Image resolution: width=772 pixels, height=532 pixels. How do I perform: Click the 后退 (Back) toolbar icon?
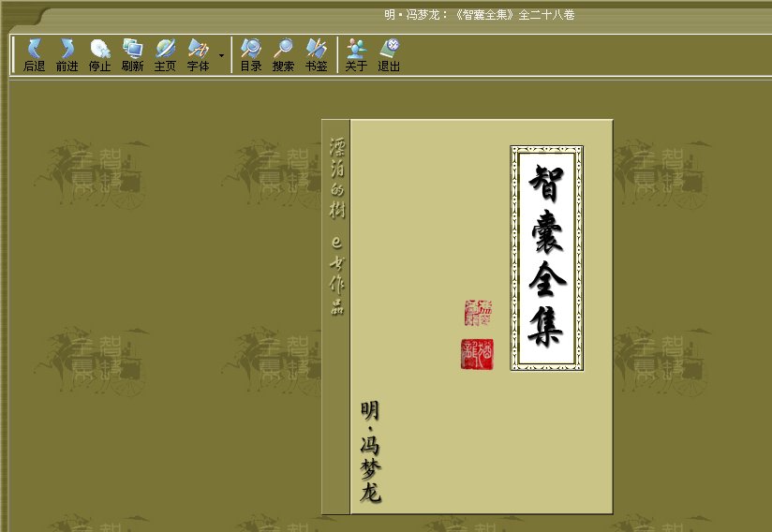click(x=35, y=55)
